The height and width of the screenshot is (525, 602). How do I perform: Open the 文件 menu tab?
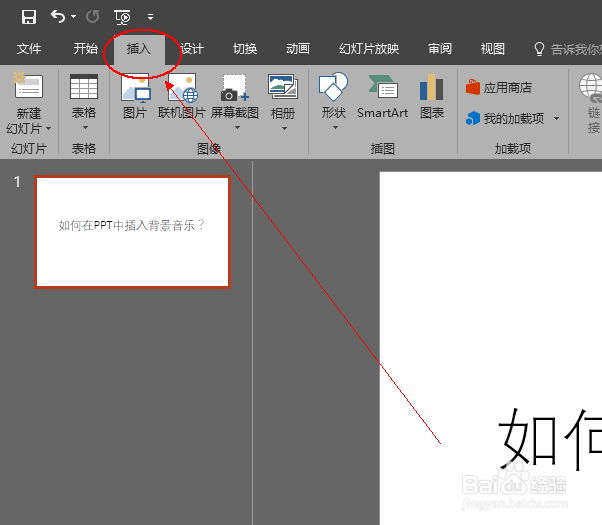(29, 49)
